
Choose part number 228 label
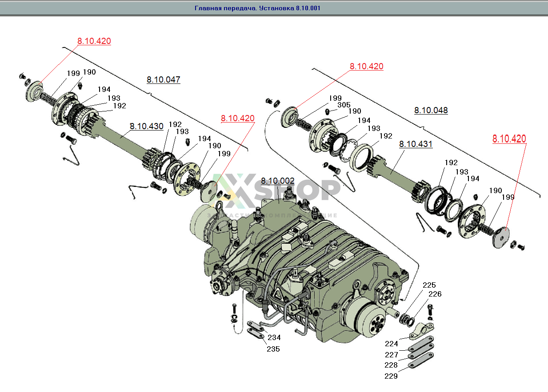[x=392, y=365]
